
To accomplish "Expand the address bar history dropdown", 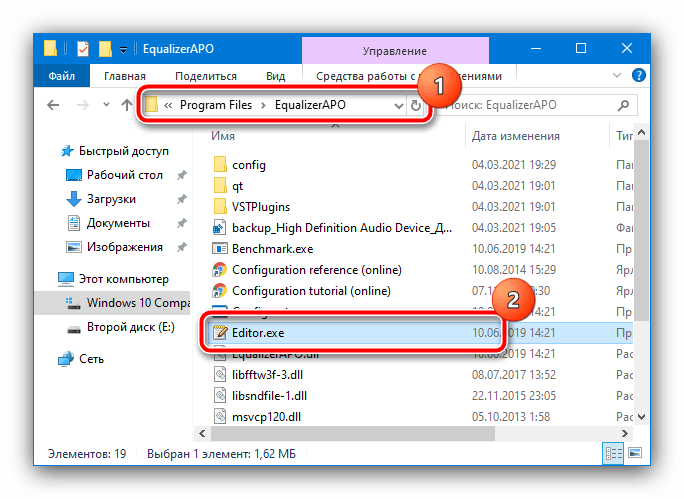I will (x=398, y=106).
